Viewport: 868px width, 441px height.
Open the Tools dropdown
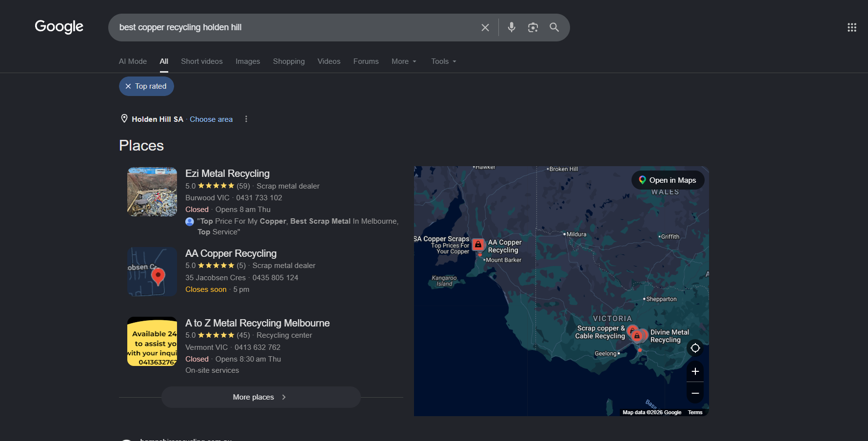444,61
